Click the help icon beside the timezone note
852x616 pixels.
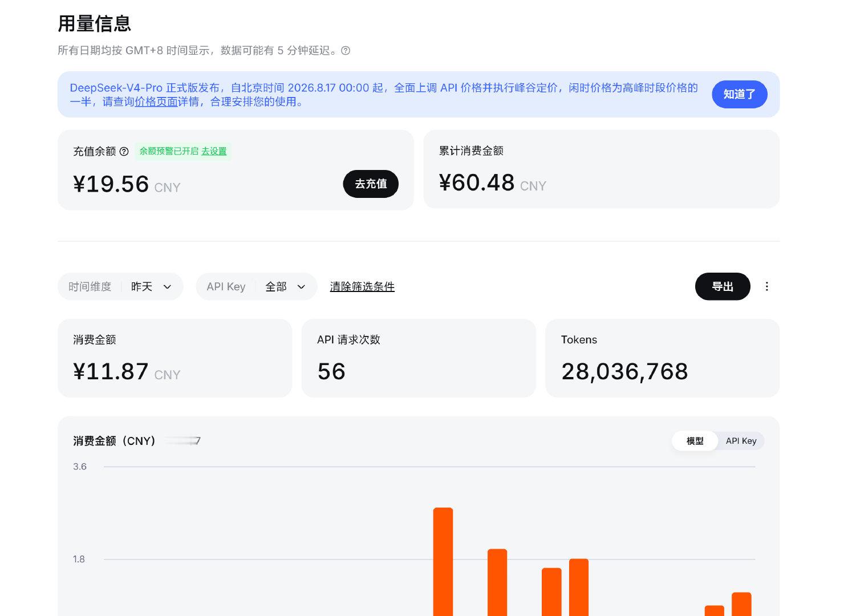click(346, 51)
